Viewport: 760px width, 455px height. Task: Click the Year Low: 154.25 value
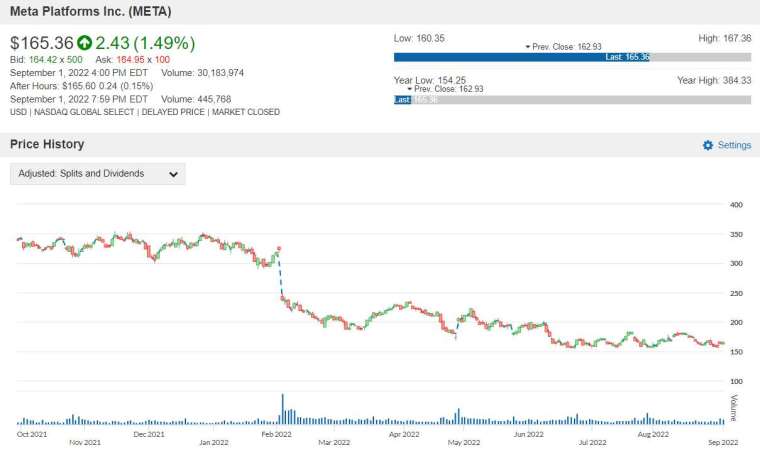(x=430, y=80)
